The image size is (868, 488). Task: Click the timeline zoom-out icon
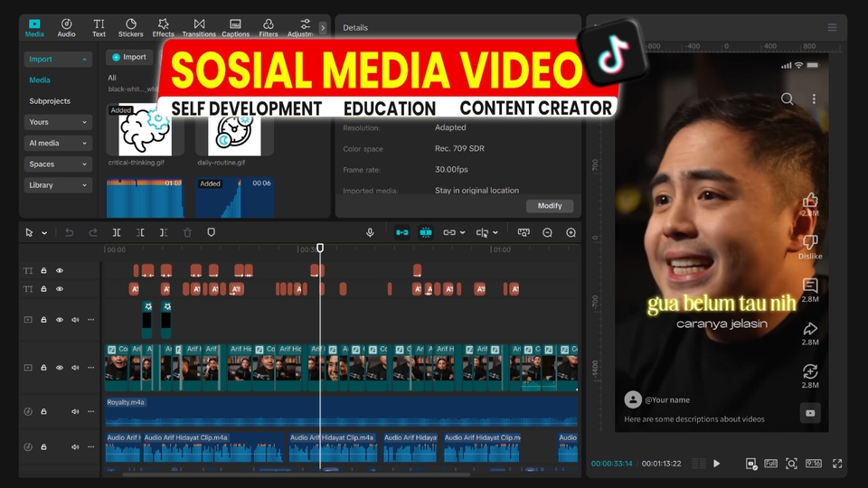pyautogui.click(x=548, y=233)
